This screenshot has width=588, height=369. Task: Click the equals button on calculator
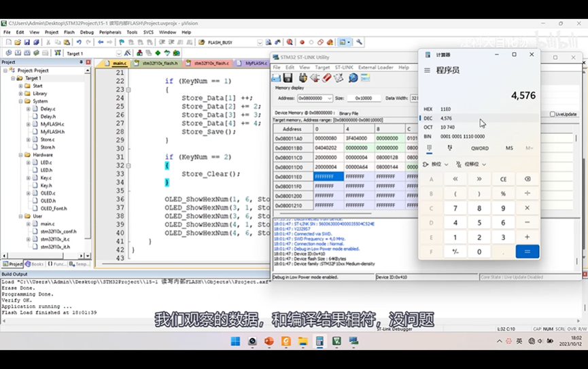pos(528,251)
